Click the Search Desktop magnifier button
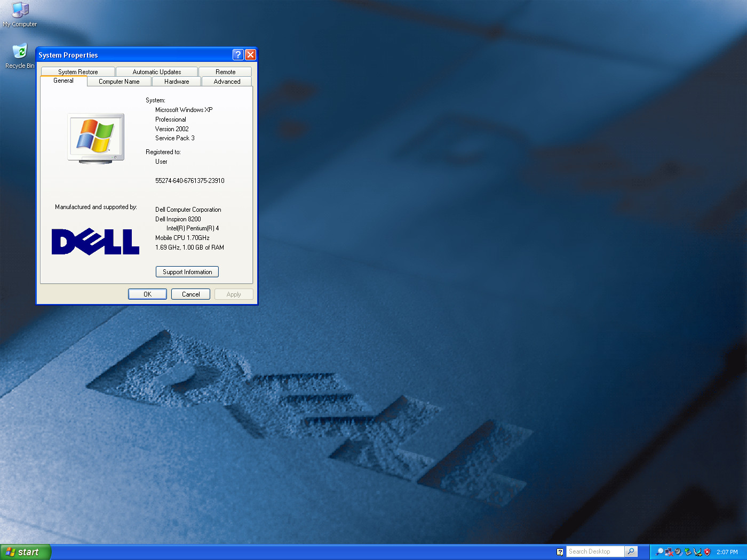The height and width of the screenshot is (560, 747). (x=631, y=551)
